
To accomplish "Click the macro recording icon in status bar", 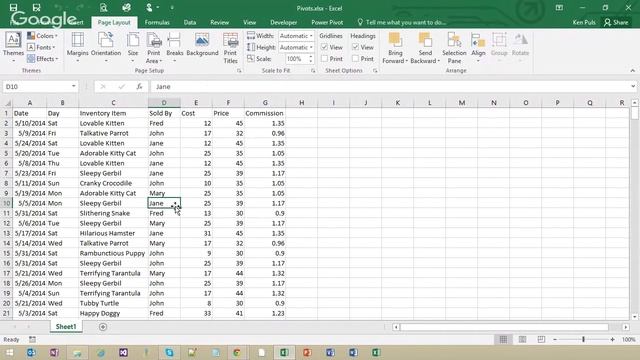I will pyautogui.click(x=32, y=340).
